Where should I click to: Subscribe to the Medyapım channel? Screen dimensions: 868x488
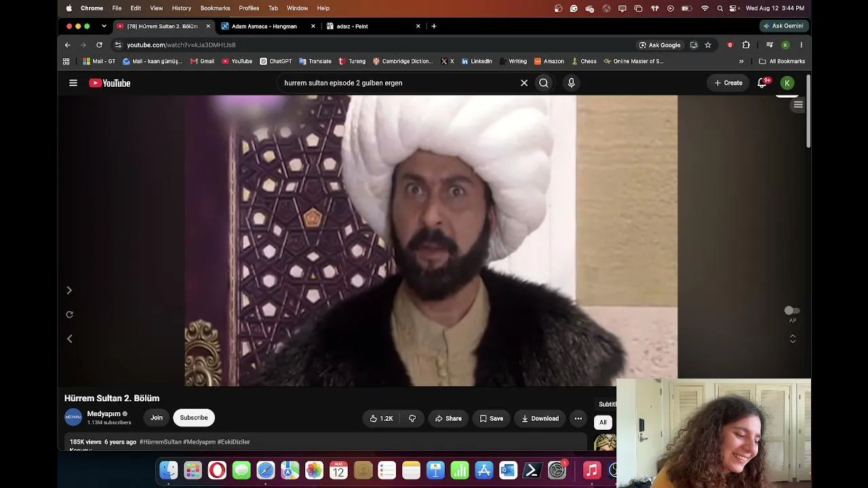[194, 418]
